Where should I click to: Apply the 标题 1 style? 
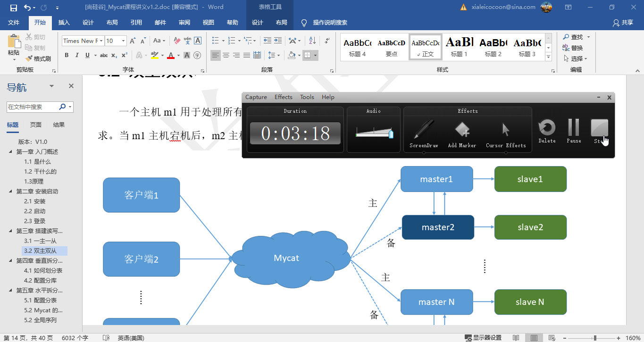[460, 47]
